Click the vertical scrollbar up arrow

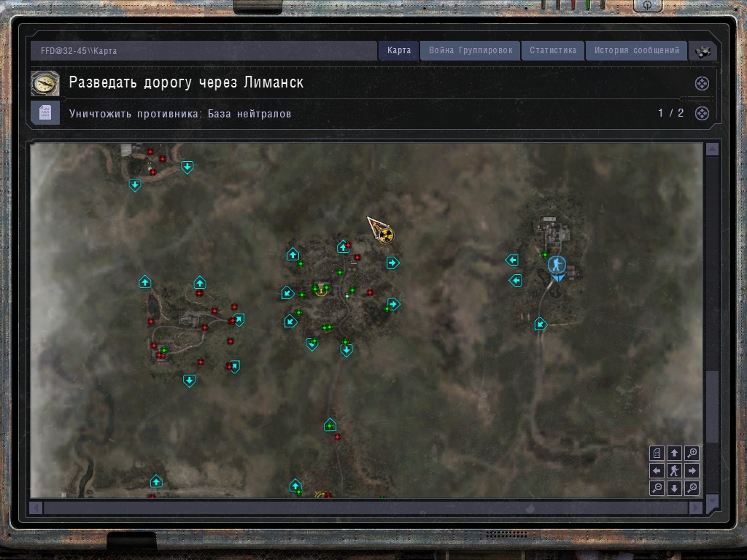(712, 150)
